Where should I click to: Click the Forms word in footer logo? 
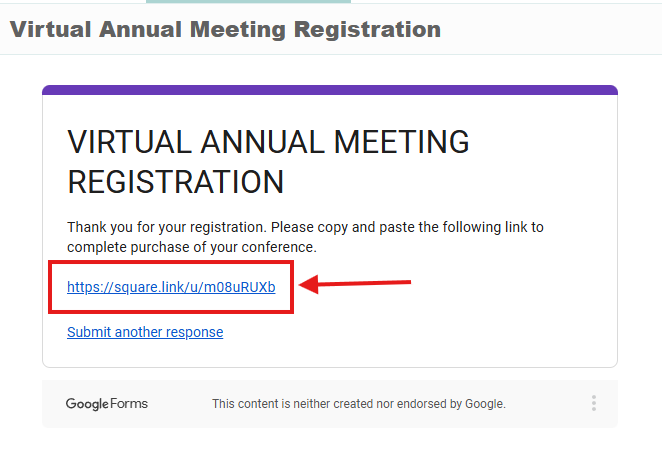pos(130,404)
